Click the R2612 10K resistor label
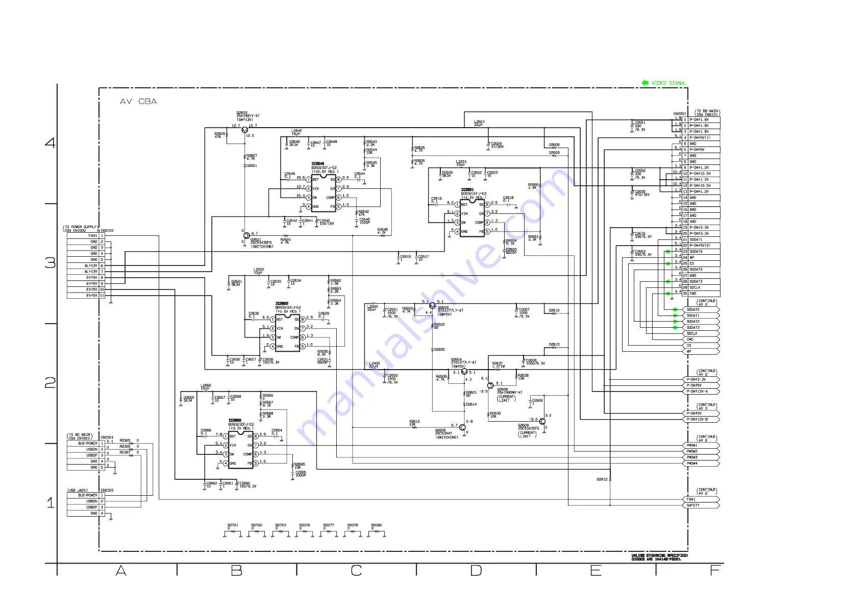868x608 pixels. (x=414, y=423)
